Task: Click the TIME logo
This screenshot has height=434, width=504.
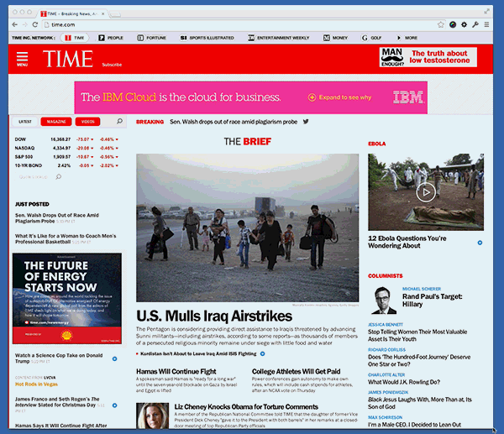Action: click(x=68, y=59)
